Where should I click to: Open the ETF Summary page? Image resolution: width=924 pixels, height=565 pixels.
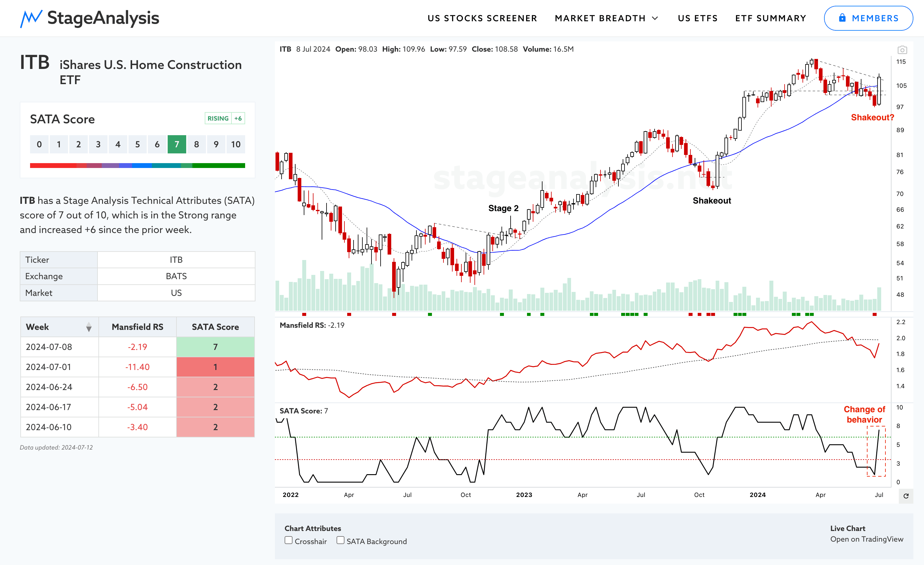tap(770, 18)
